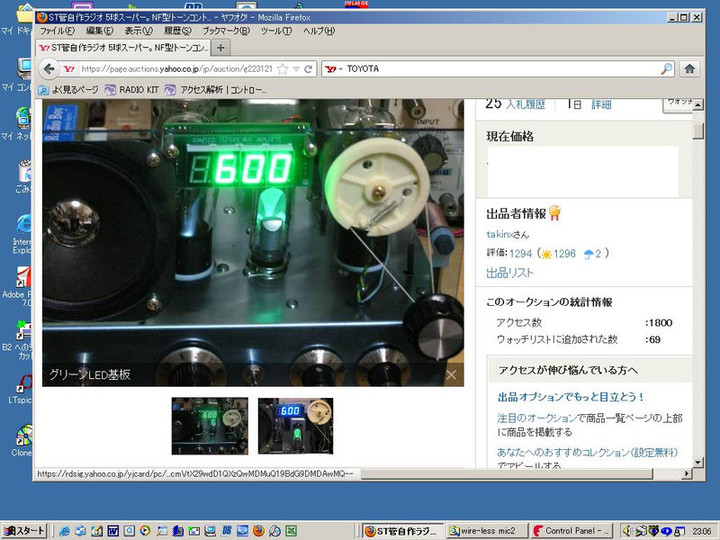Close the image caption overlay X
Image resolution: width=720 pixels, height=540 pixels.
(x=451, y=375)
